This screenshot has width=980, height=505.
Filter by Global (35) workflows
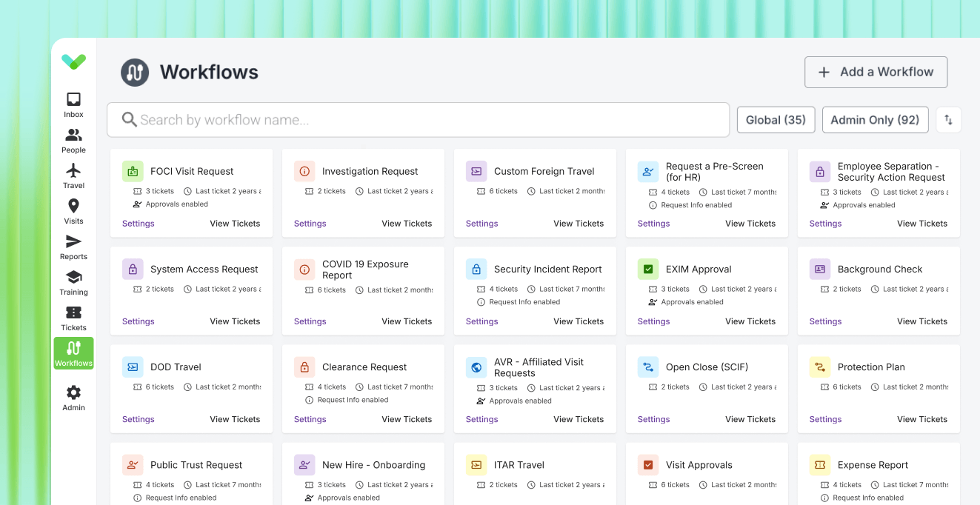pos(776,120)
